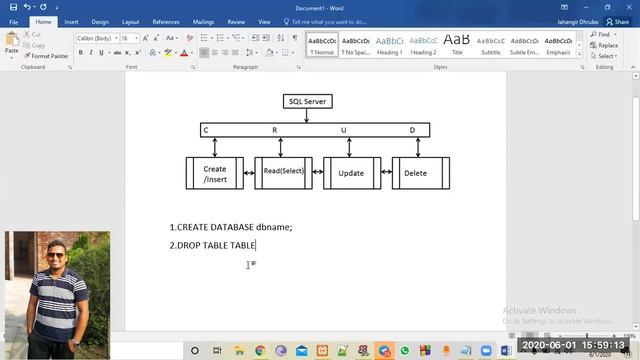The image size is (640, 360).
Task: Align text right
Action: pyautogui.click(x=225, y=53)
